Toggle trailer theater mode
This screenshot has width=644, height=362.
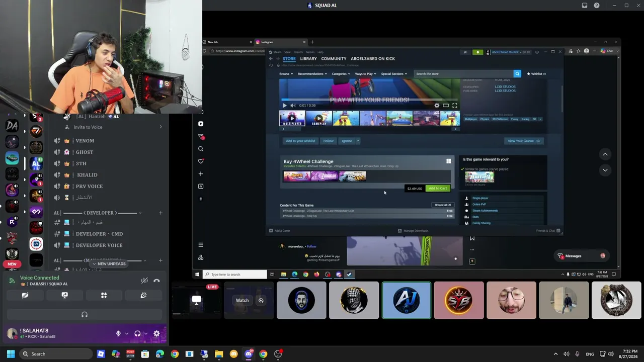pyautogui.click(x=446, y=106)
